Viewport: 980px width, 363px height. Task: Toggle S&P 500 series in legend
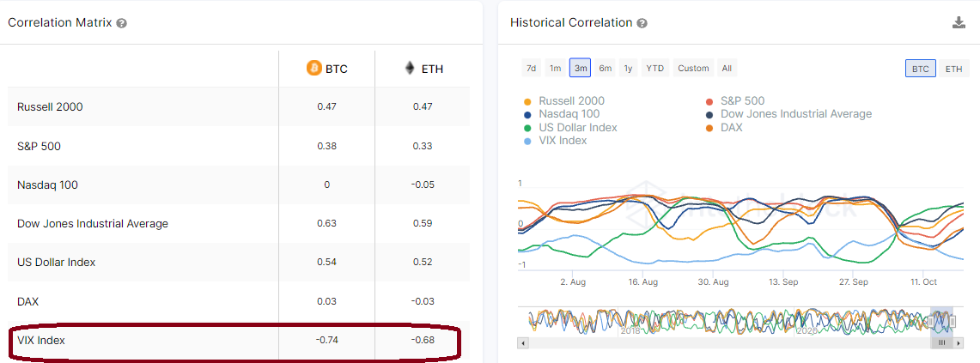coord(735,101)
